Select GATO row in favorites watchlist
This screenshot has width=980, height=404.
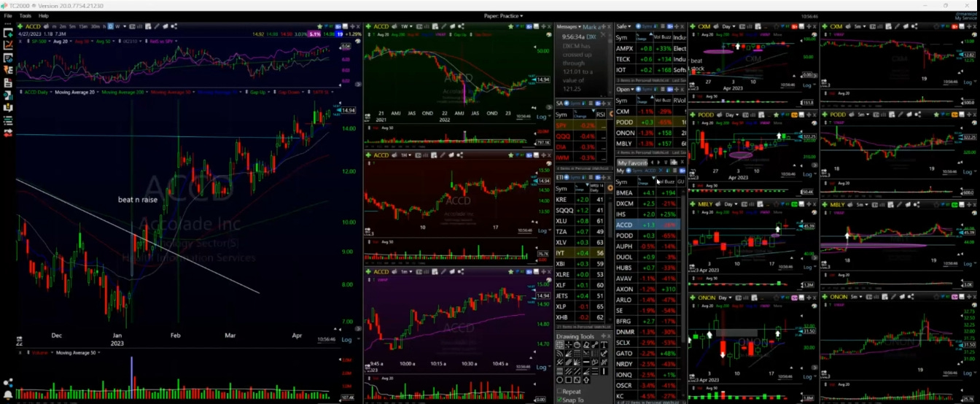point(646,353)
